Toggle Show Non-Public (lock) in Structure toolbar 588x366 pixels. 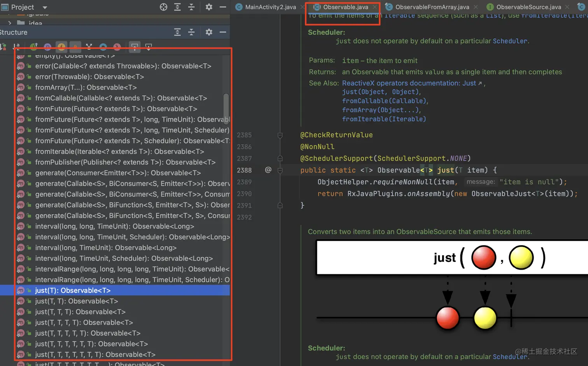tap(75, 47)
